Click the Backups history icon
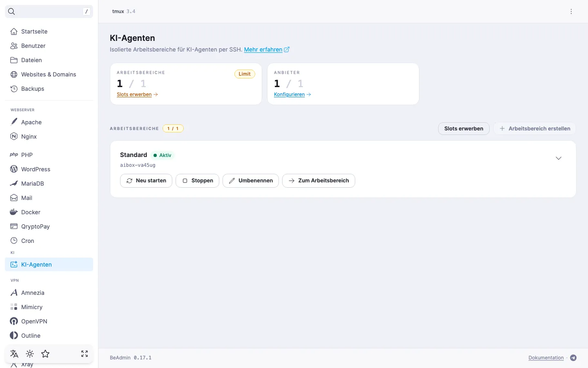The width and height of the screenshot is (588, 368). pyautogui.click(x=14, y=89)
